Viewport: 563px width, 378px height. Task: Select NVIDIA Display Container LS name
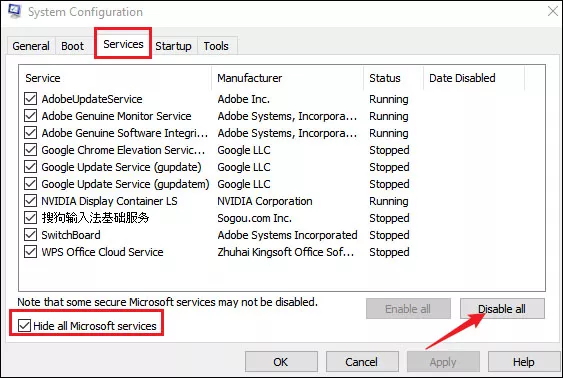[109, 201]
